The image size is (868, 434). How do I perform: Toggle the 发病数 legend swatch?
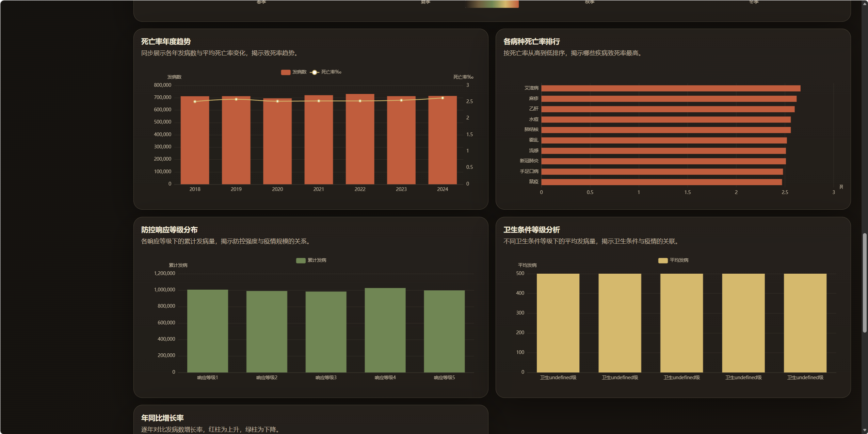[x=285, y=72]
